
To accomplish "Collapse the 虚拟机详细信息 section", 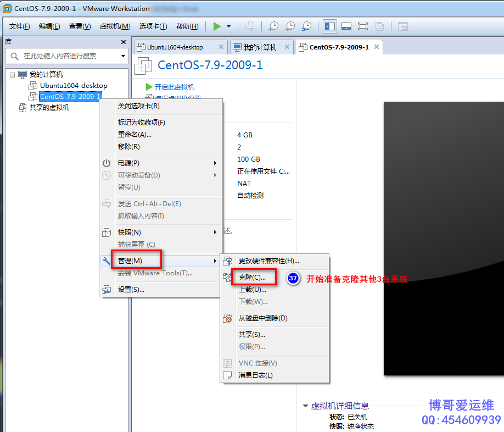I will pos(305,406).
